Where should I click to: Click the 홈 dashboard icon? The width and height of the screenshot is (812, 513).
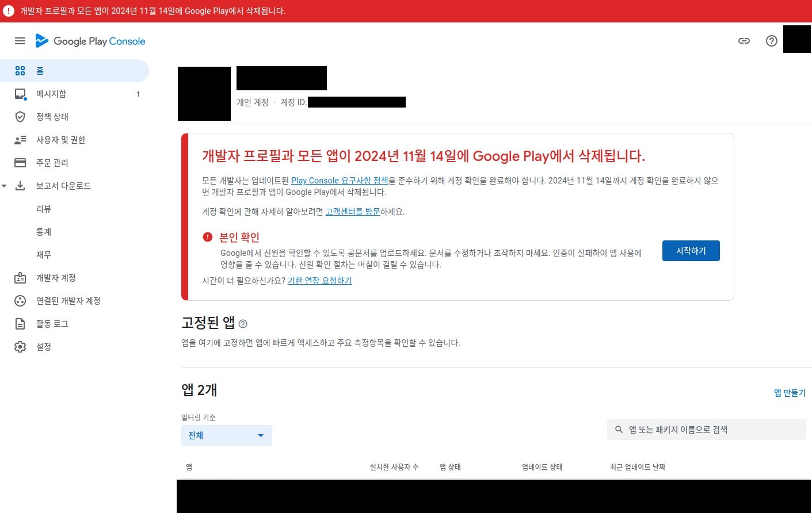20,71
